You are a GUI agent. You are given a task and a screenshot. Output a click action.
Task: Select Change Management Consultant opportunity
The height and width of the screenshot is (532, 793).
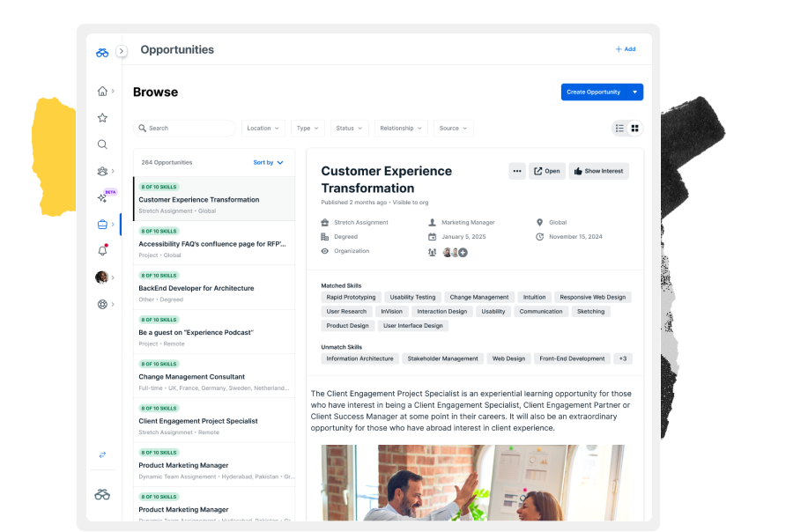click(191, 377)
